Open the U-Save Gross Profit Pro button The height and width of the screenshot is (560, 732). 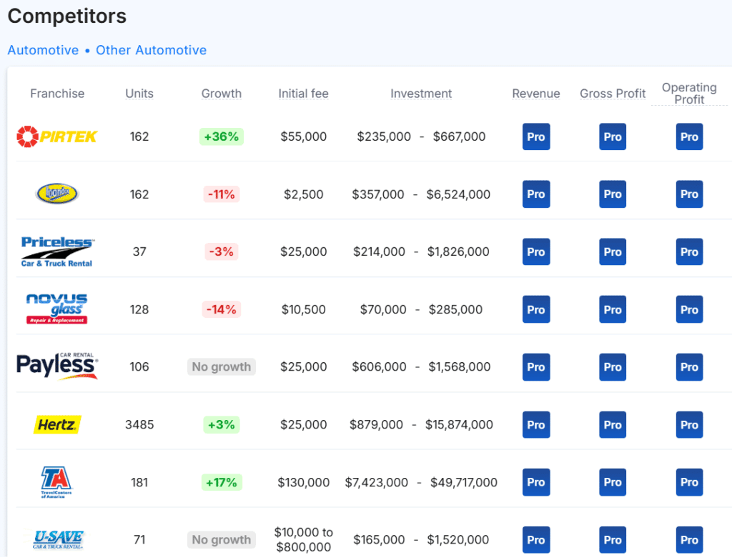tap(613, 540)
